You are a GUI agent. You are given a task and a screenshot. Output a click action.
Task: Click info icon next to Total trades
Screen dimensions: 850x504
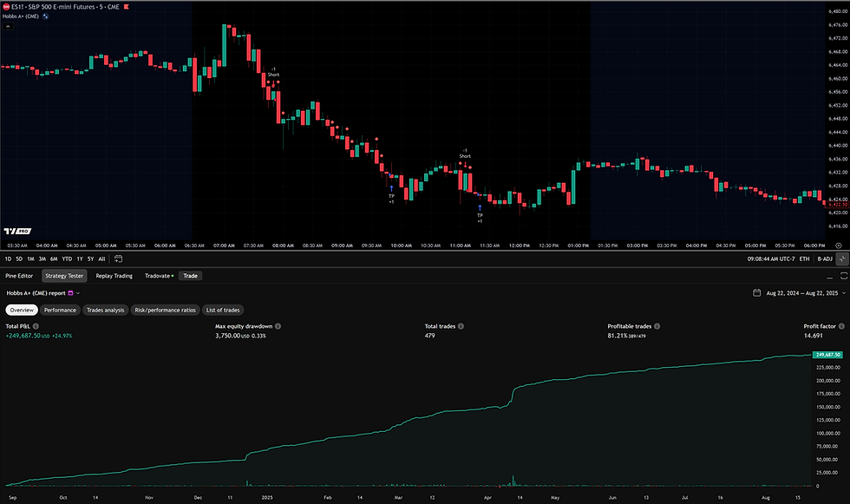(461, 326)
